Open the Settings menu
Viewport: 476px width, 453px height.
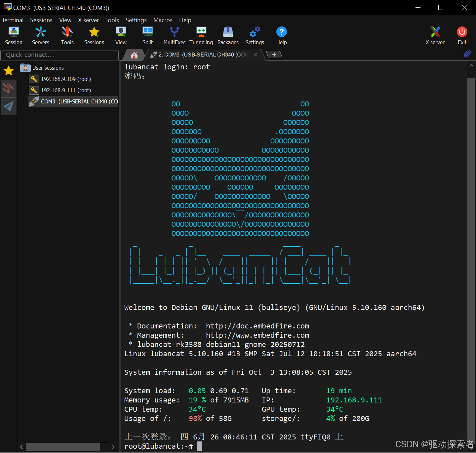[x=136, y=20]
